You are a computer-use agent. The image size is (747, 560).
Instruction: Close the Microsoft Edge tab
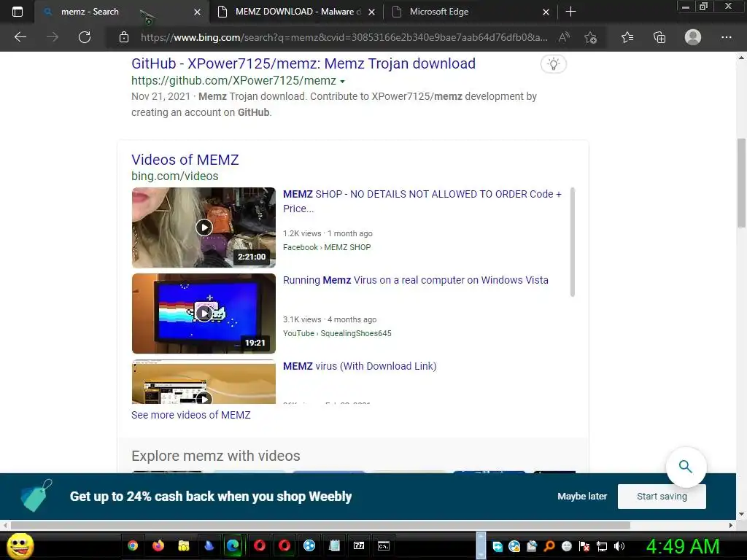coord(546,12)
